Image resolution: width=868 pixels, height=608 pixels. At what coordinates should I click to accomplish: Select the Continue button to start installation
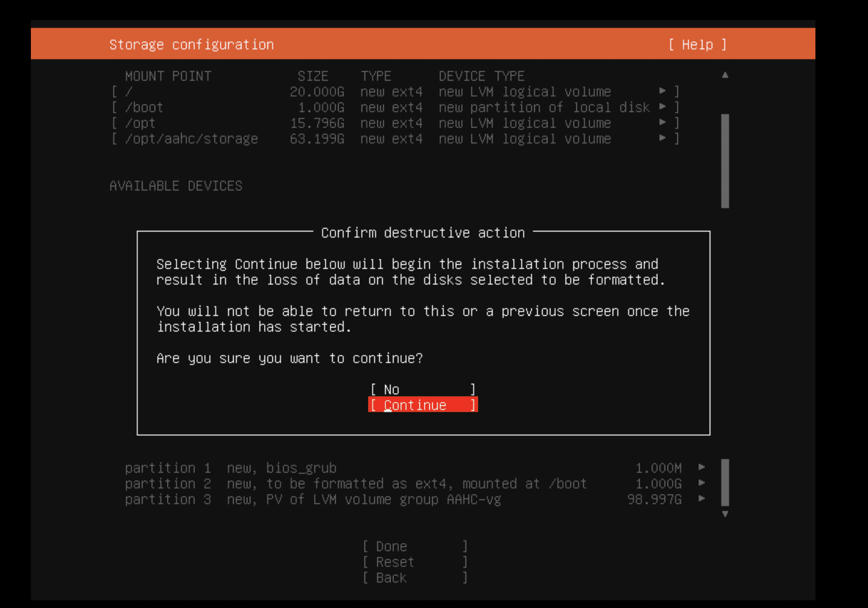click(422, 404)
